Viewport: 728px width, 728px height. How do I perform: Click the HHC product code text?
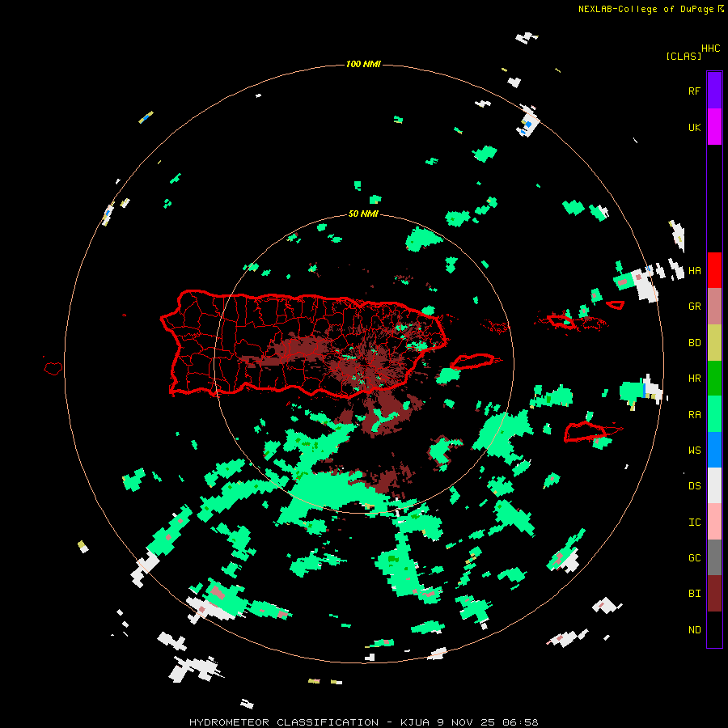coord(710,49)
